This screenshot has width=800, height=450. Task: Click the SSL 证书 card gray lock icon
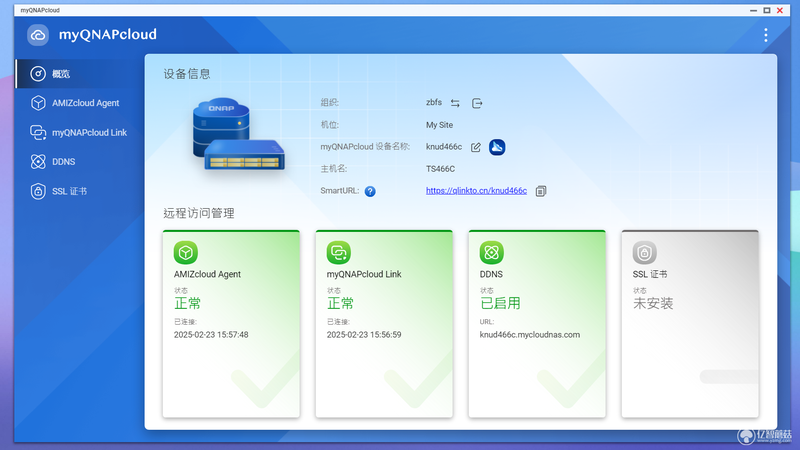click(644, 253)
